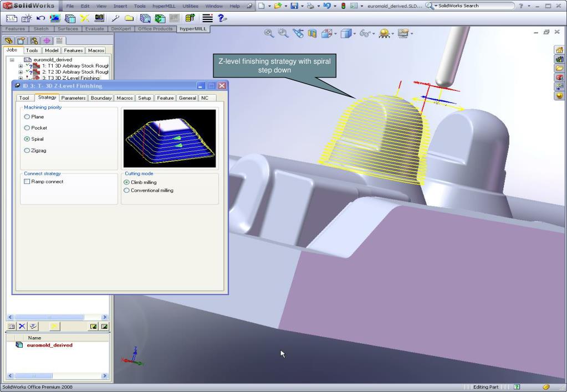Enable the Ramp connect checkbox

point(27,182)
